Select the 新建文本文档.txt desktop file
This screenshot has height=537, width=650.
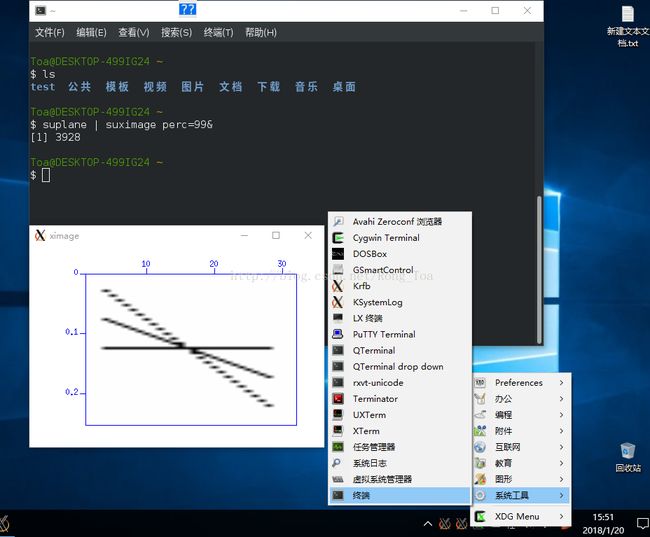click(x=628, y=26)
